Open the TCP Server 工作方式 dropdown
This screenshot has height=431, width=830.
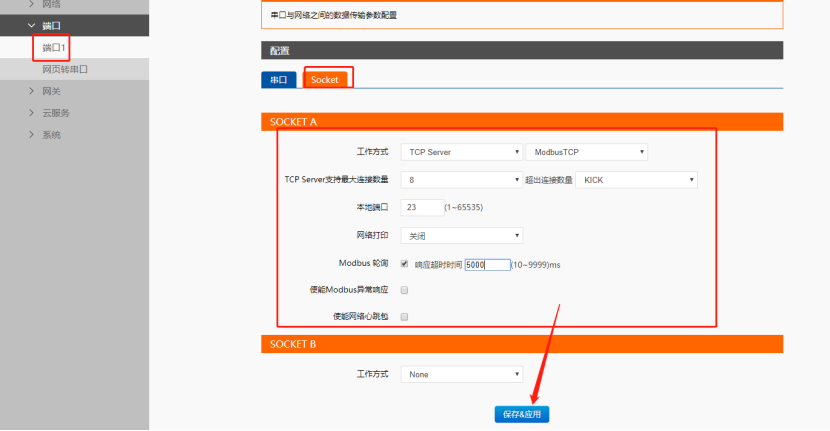pos(461,152)
